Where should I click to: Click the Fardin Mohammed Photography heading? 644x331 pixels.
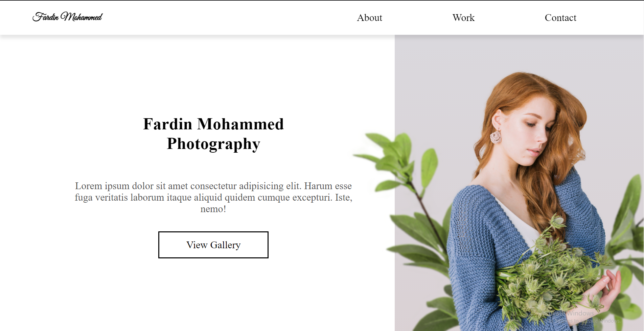pyautogui.click(x=213, y=134)
